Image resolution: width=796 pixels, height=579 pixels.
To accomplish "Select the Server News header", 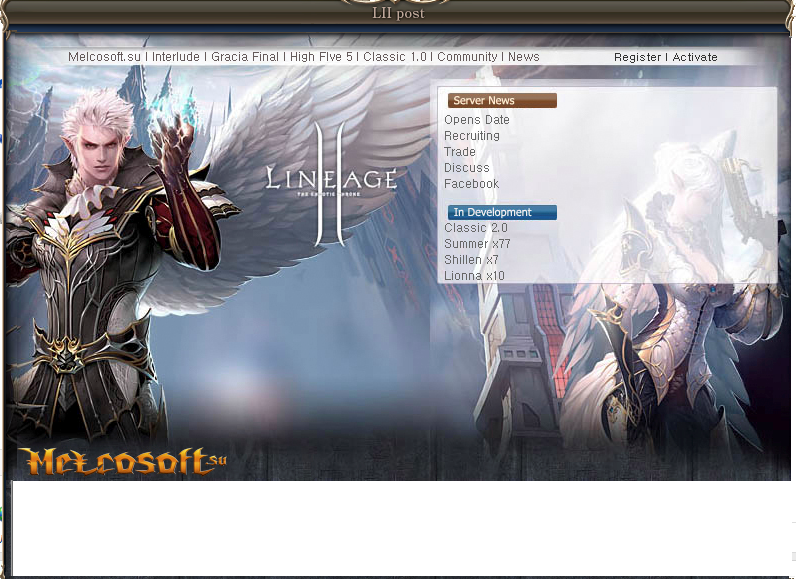I will (502, 100).
